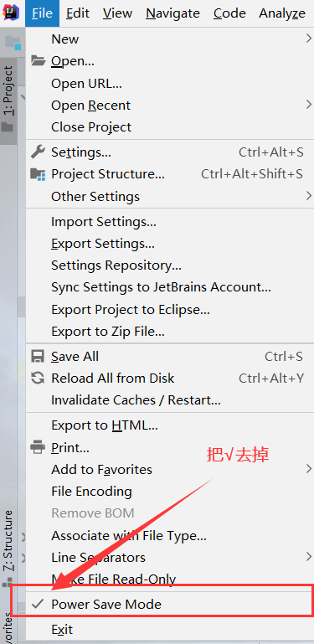Click the Save All floppy disk icon
This screenshot has width=314, height=644.
click(x=38, y=356)
